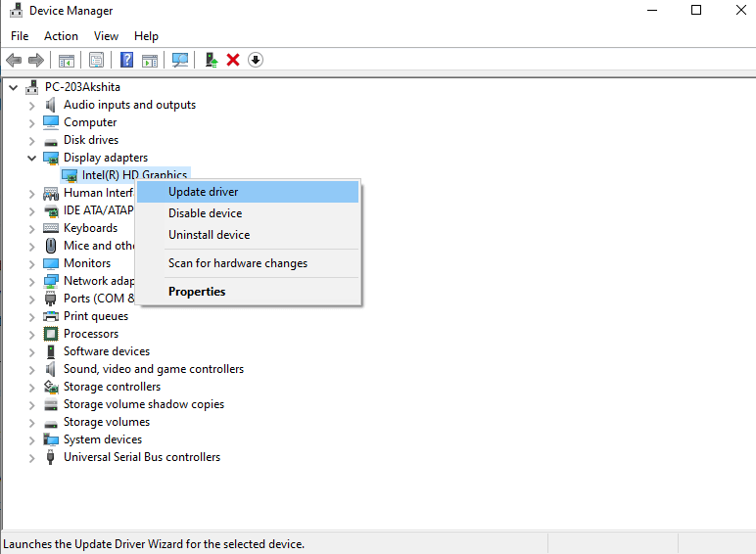Click the Forward arrow toolbar icon
Image resolution: width=756 pixels, height=554 pixels.
click(36, 61)
